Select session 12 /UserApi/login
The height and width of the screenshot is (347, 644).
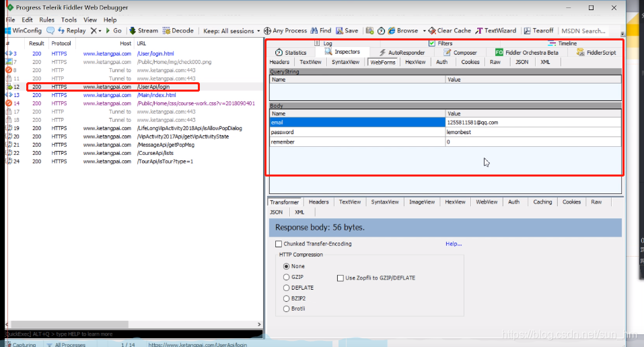[x=133, y=87]
